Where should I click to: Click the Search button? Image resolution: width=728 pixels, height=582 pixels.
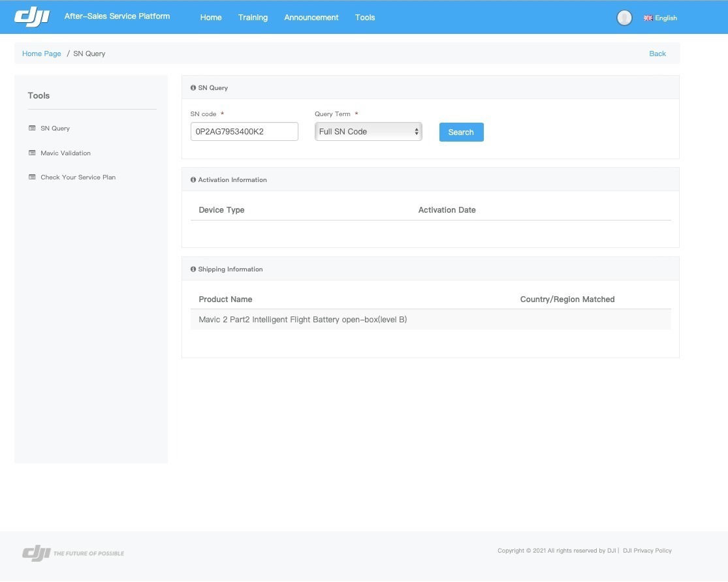click(x=462, y=132)
